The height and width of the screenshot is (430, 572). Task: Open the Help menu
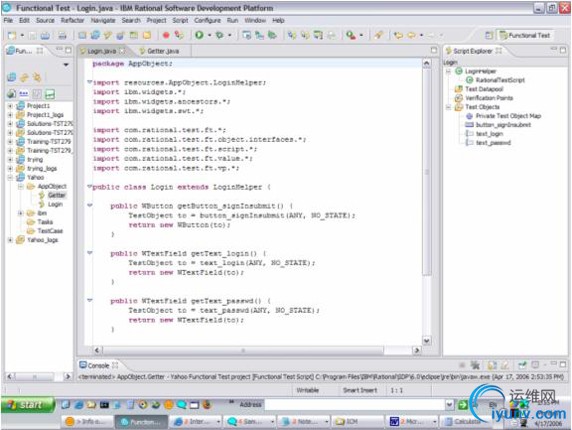click(x=278, y=20)
